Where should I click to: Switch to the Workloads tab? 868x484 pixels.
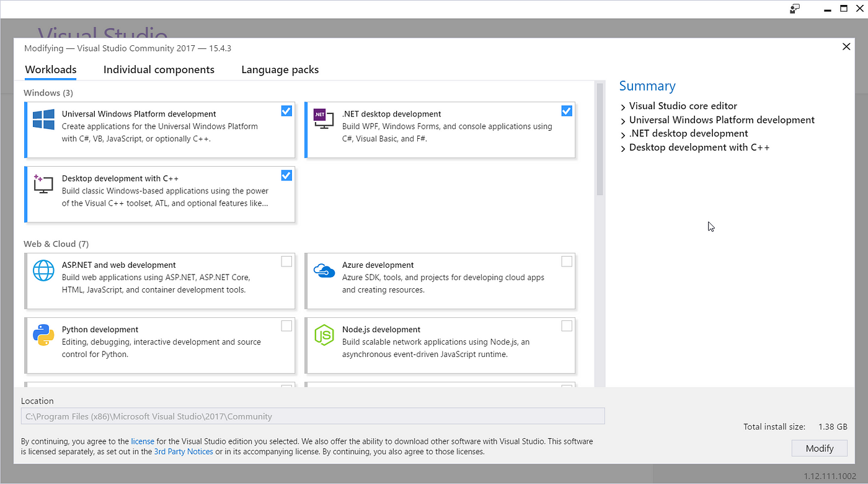[51, 69]
